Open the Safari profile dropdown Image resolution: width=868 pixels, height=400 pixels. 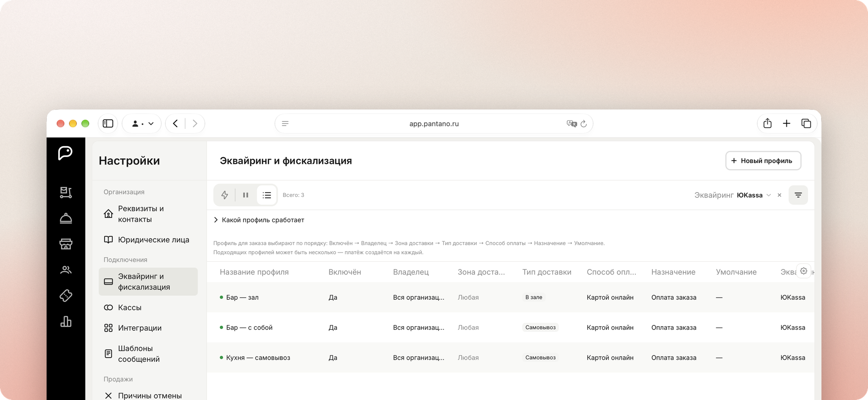(142, 124)
